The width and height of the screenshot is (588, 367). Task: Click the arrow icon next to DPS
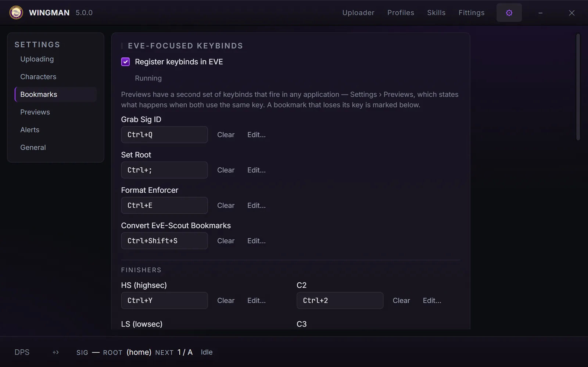pyautogui.click(x=55, y=352)
